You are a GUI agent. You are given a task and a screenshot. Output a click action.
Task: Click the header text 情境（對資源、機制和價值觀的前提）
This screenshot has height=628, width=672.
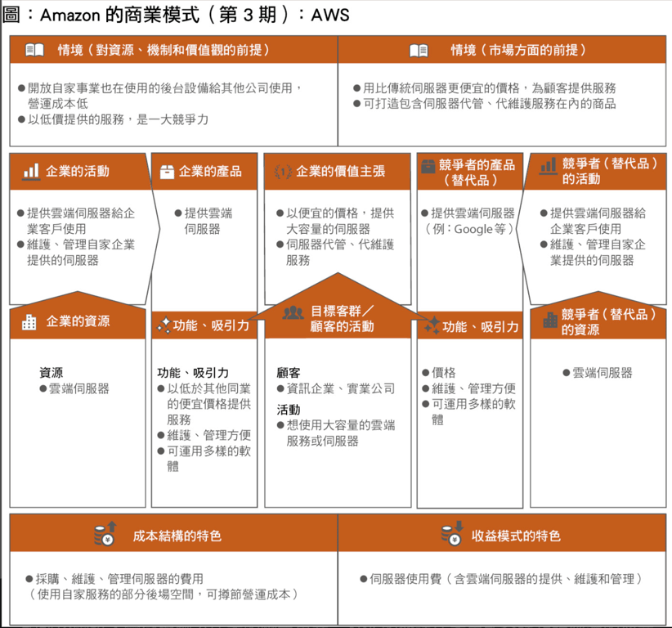(x=164, y=50)
